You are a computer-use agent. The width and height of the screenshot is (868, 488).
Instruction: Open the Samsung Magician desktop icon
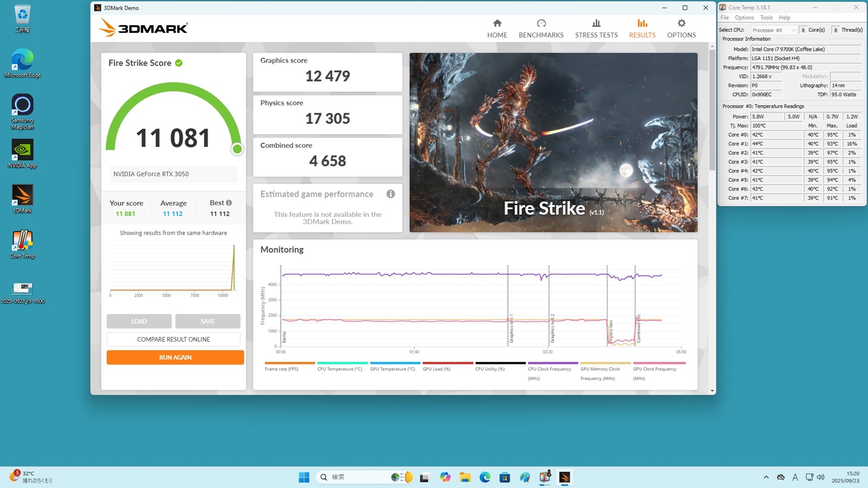click(22, 111)
